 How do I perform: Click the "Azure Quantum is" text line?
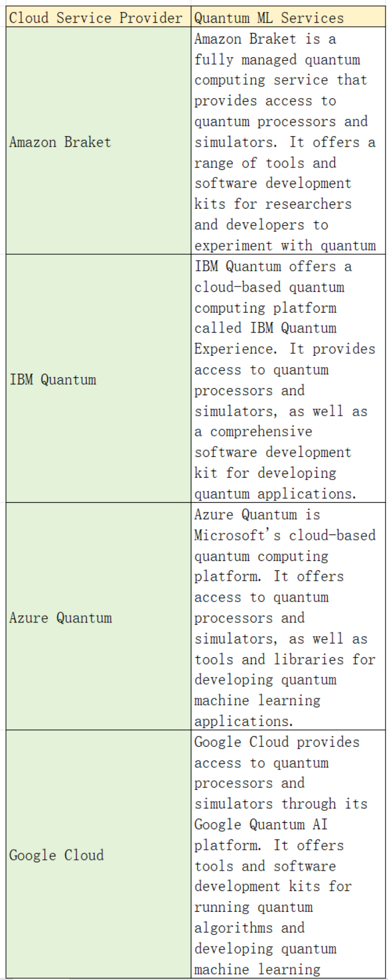pyautogui.click(x=258, y=515)
